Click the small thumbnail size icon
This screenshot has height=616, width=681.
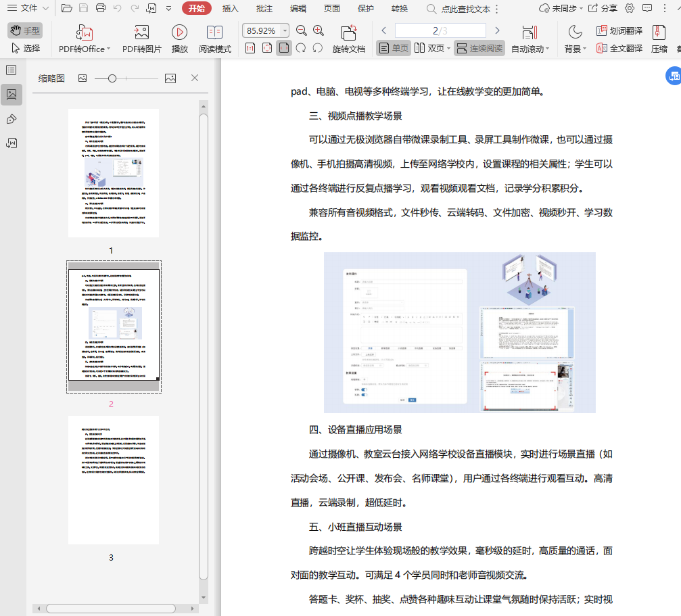pyautogui.click(x=83, y=78)
